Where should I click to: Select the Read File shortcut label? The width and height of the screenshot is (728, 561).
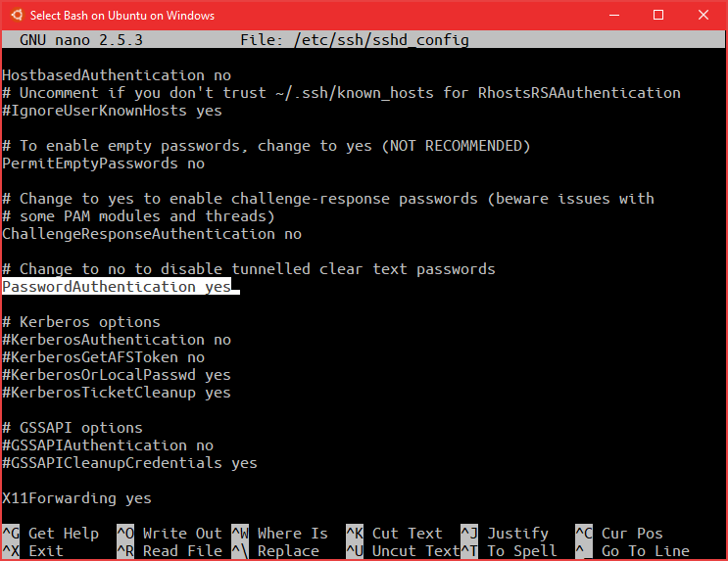[182, 551]
